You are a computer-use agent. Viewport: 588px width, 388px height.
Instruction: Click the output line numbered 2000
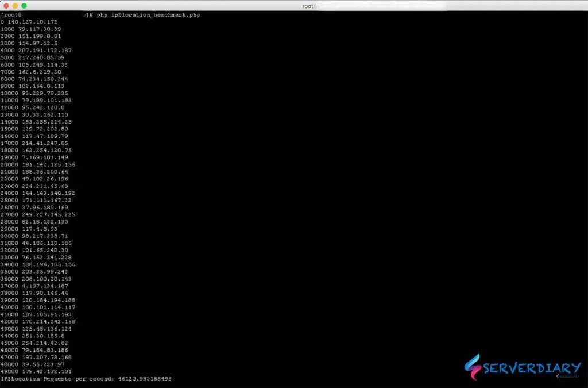pos(31,36)
